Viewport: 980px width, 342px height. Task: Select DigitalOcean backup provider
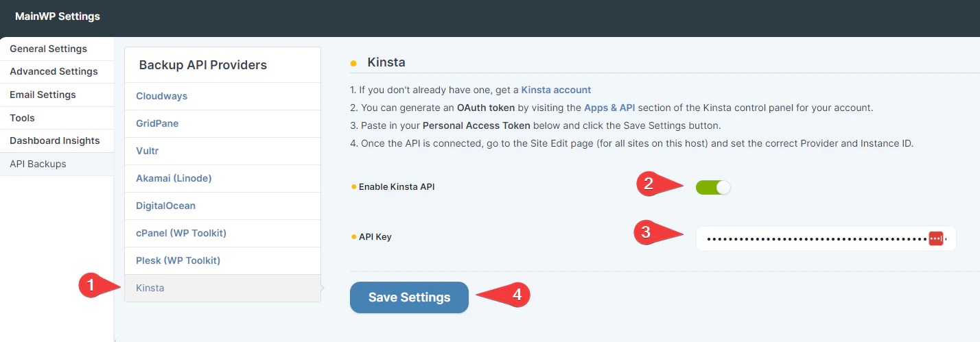click(x=222, y=206)
